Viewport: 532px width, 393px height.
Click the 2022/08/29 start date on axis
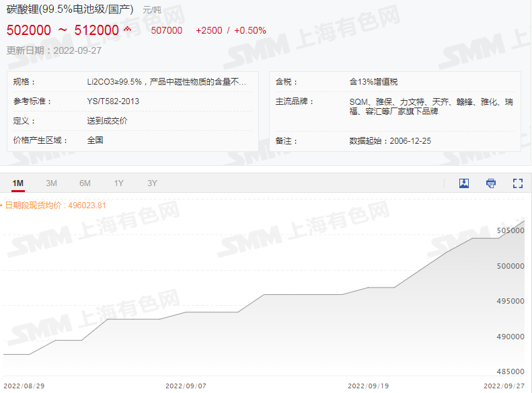[x=24, y=386]
